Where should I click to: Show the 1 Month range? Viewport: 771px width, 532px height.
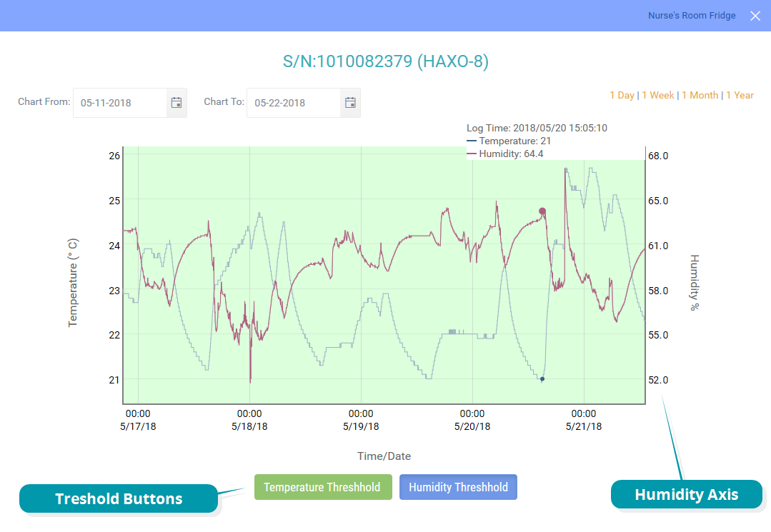[x=700, y=95]
